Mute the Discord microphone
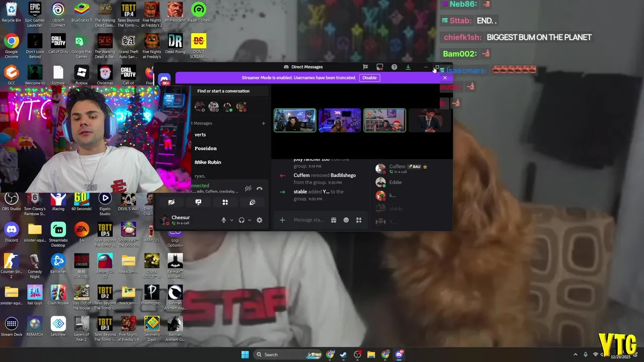644x362 pixels. pos(223,220)
